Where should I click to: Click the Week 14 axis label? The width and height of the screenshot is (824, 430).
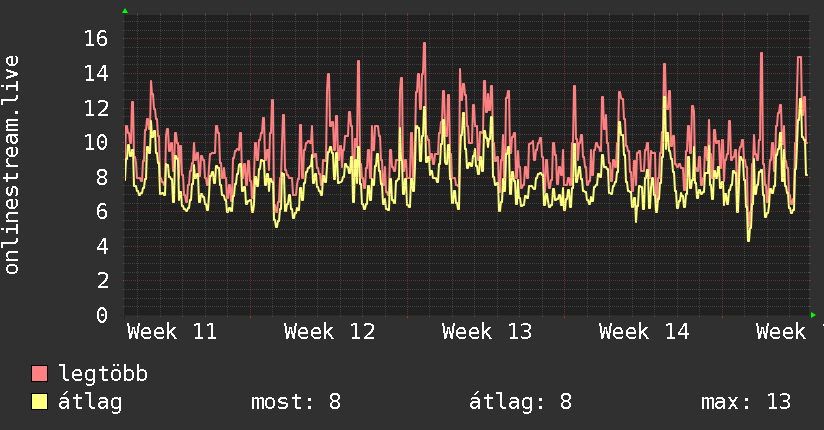click(644, 332)
